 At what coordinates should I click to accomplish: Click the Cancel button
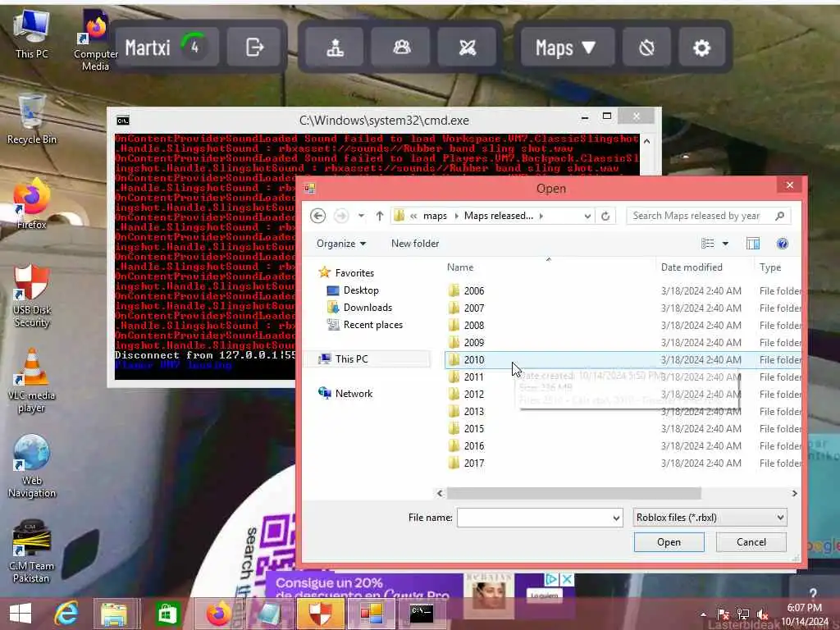click(x=751, y=542)
